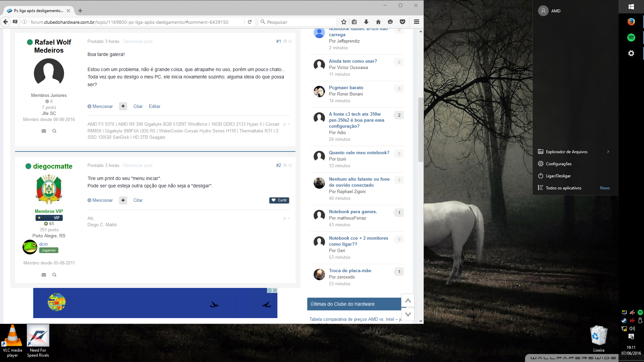
Task: Open a new Firefox tab
Action: click(80, 11)
